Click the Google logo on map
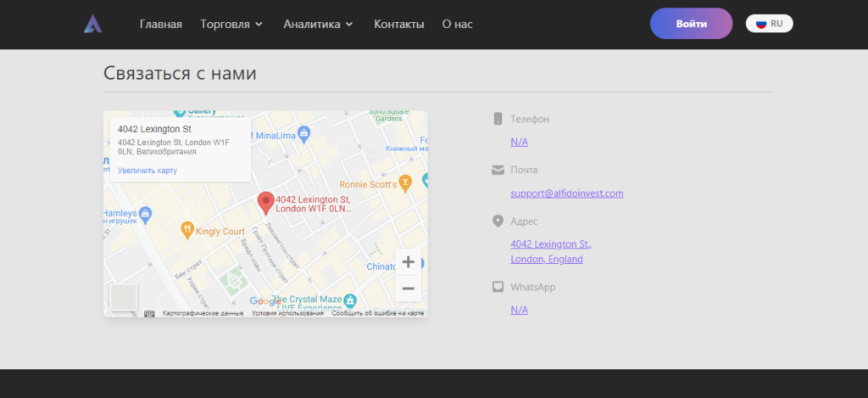868x398 pixels. pos(265,301)
